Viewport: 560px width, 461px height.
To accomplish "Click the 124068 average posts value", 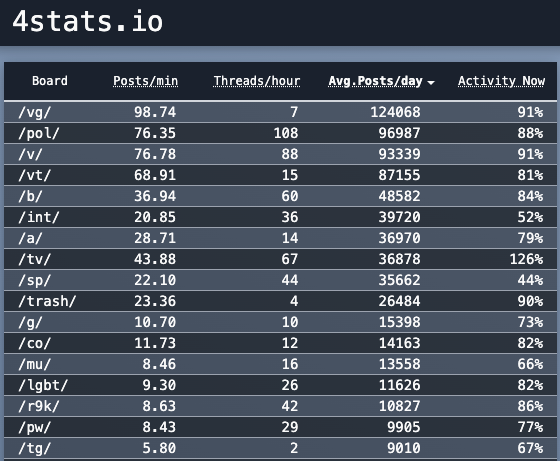I will click(x=395, y=112).
